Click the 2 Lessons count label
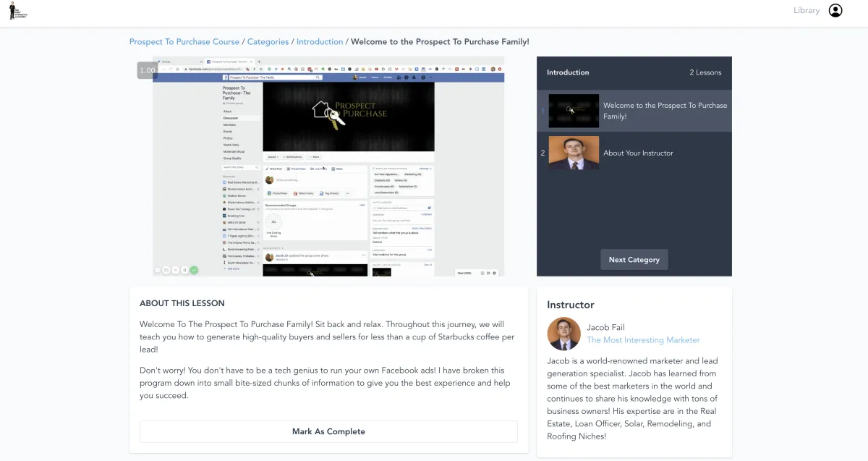The image size is (868, 461). point(705,72)
